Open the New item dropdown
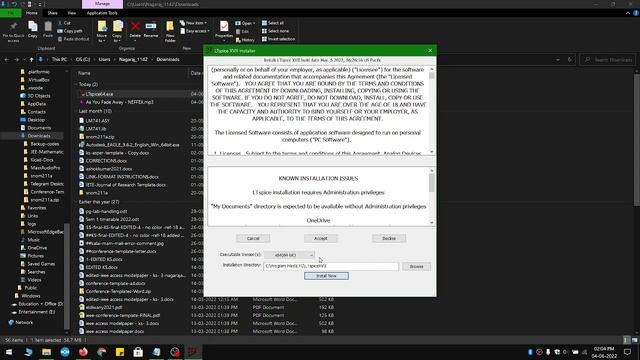Screen dimensions: 640x360 point(193,23)
